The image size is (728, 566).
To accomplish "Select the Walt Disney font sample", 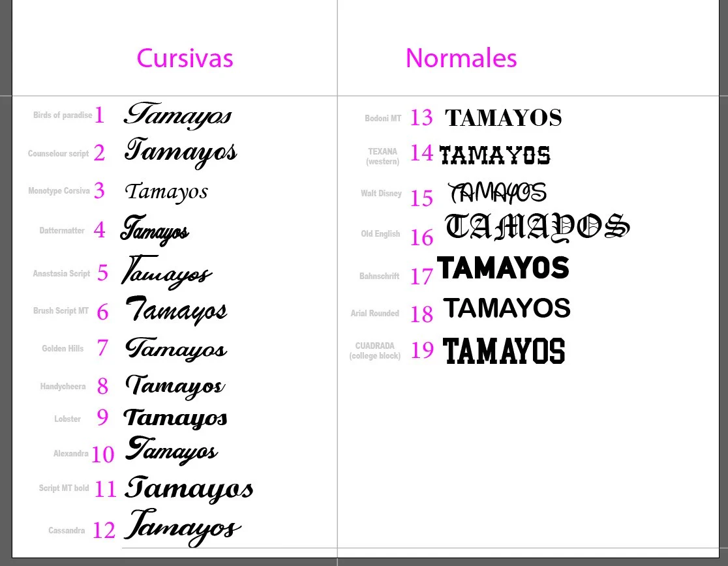I will click(498, 193).
